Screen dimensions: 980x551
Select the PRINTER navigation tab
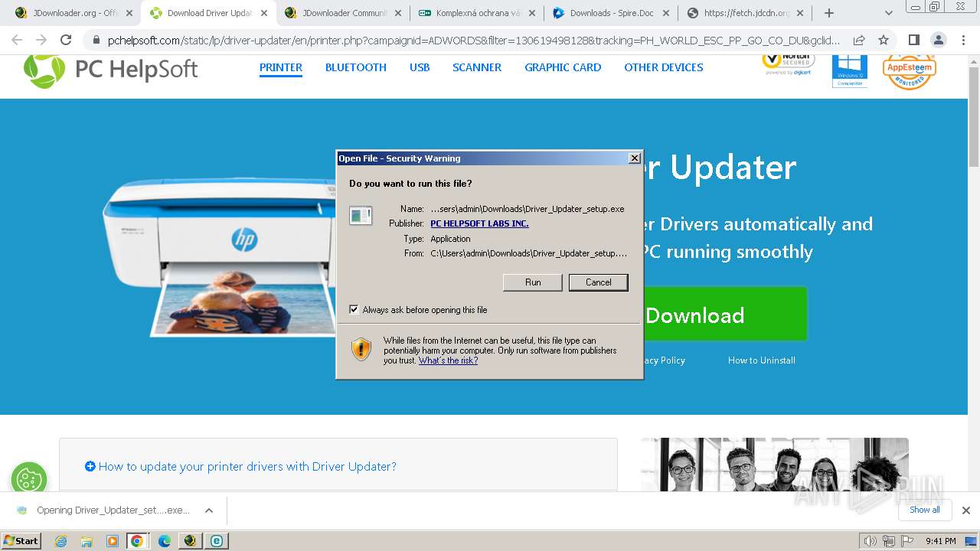(x=281, y=67)
